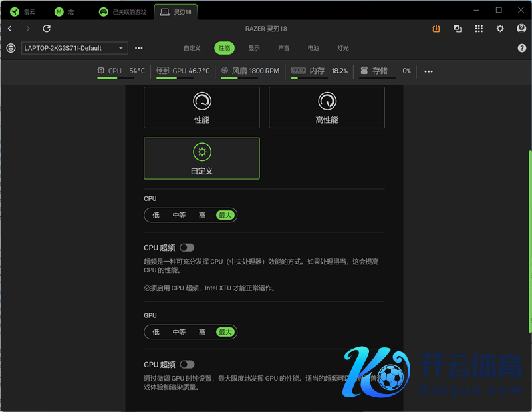The image size is (532, 412).
Task: Toggle the CPU 超频 switch
Action: click(x=187, y=248)
